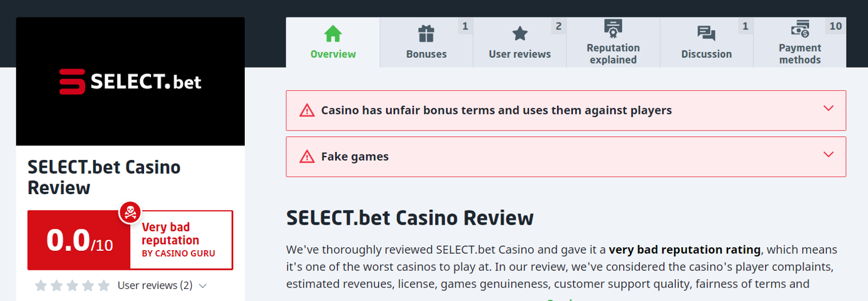This screenshot has width=868, height=301.
Task: Click the red 0.0/10 rating box
Action: pyautogui.click(x=79, y=240)
